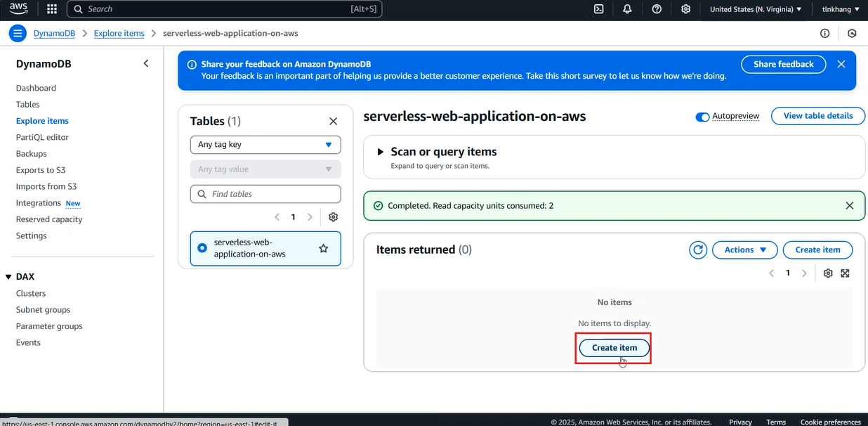Toggle the navigation hamburger menu
The width and height of the screenshot is (868, 426).
click(x=18, y=33)
